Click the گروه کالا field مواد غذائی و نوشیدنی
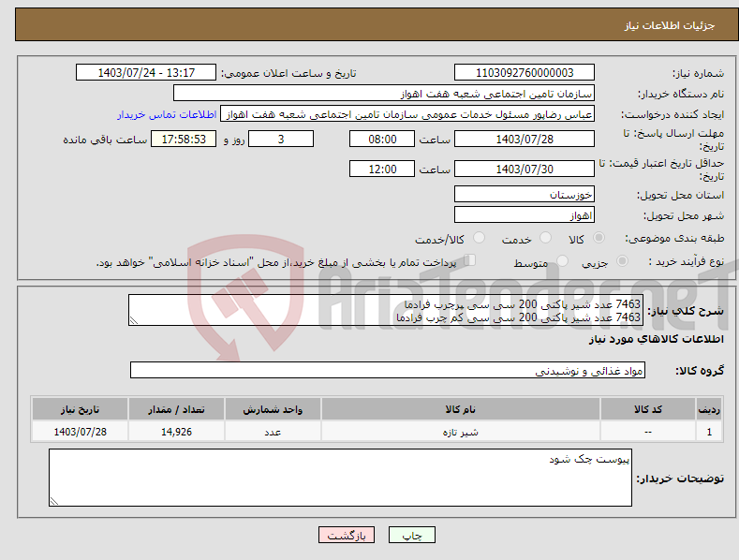The width and height of the screenshot is (739, 560). (x=388, y=371)
